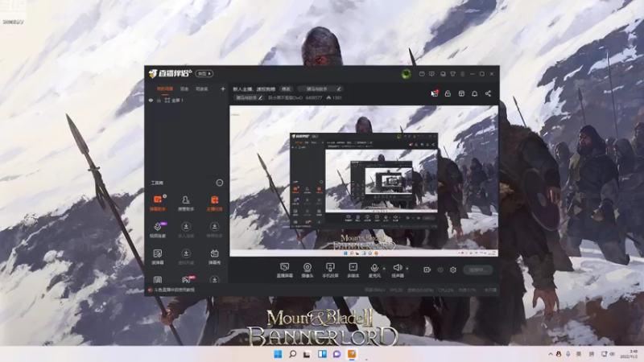
Task: Expand the speaker options arrow
Action: click(407, 269)
